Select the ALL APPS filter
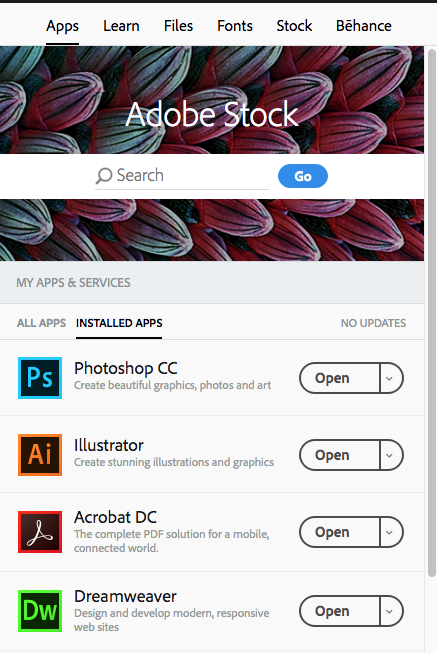This screenshot has height=653, width=437. (41, 323)
